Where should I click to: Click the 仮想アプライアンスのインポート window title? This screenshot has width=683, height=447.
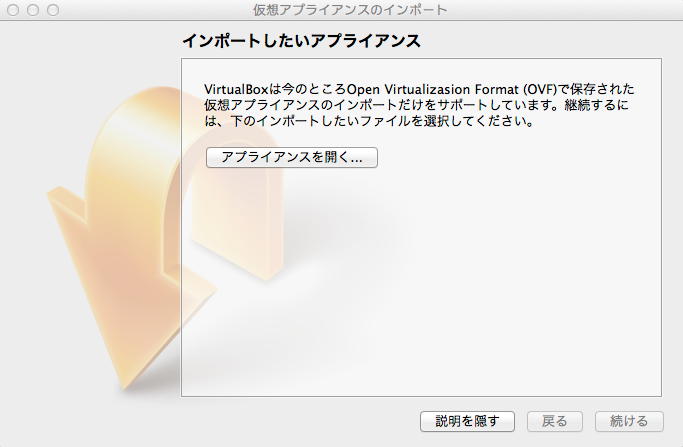point(350,10)
